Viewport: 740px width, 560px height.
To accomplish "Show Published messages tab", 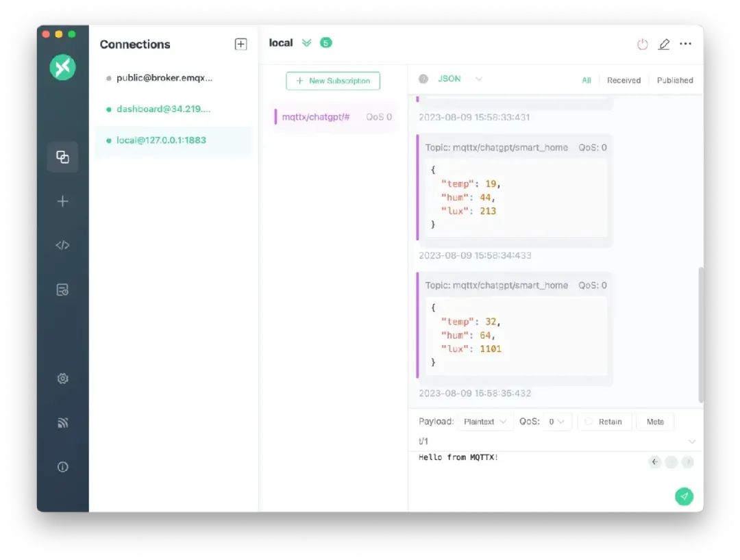I will (x=675, y=80).
